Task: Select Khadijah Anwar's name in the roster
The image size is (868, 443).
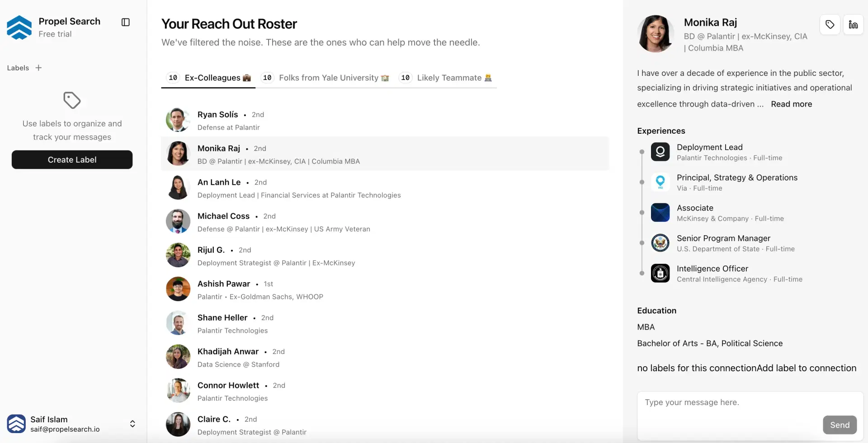Action: click(x=228, y=351)
